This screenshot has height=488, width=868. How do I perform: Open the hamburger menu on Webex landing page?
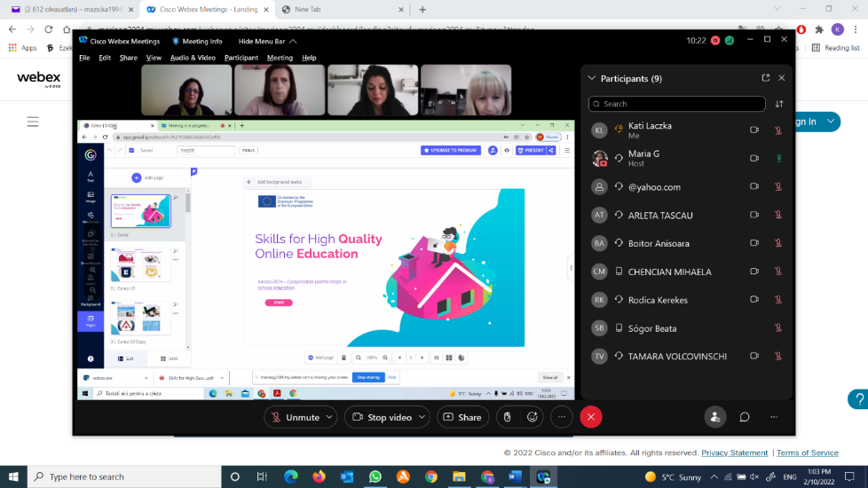tap(33, 122)
